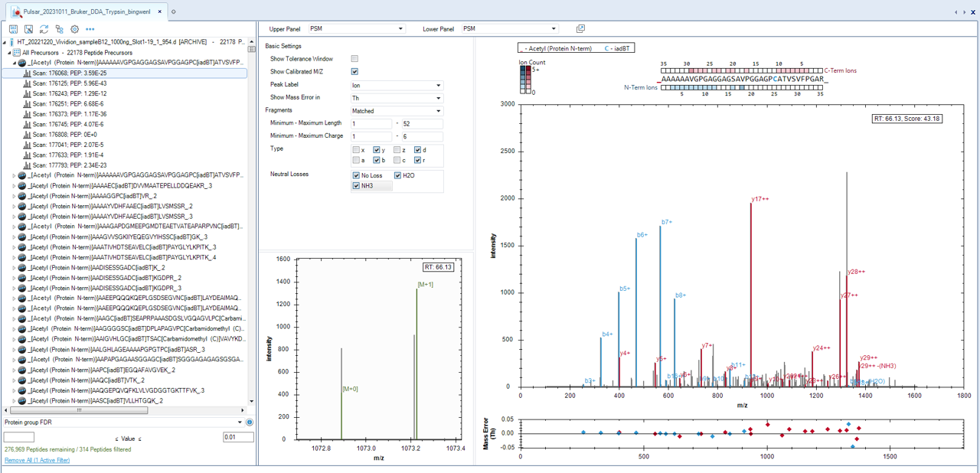980x473 pixels.
Task: Click the refresh arrows toolbar icon
Action: (x=44, y=29)
